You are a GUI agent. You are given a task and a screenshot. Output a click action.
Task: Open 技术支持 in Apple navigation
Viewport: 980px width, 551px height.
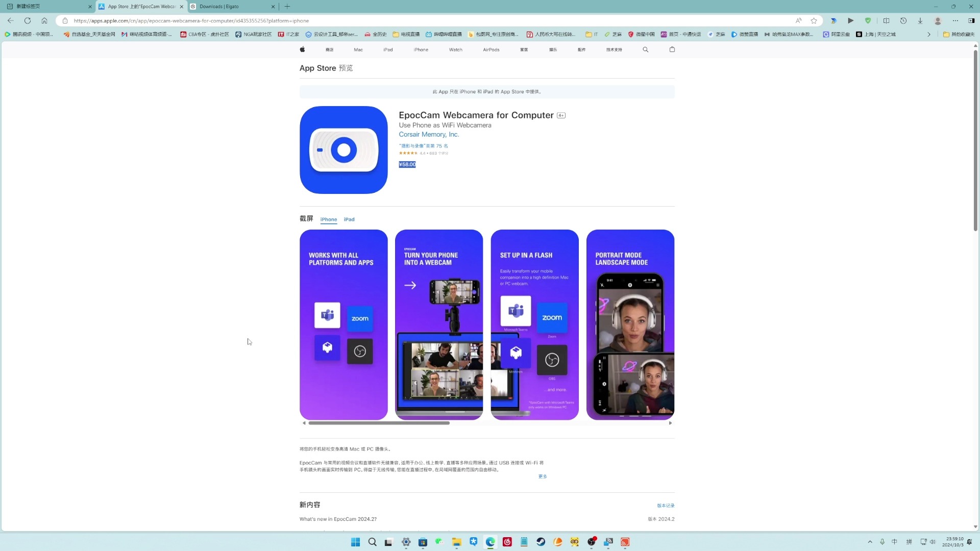614,49
